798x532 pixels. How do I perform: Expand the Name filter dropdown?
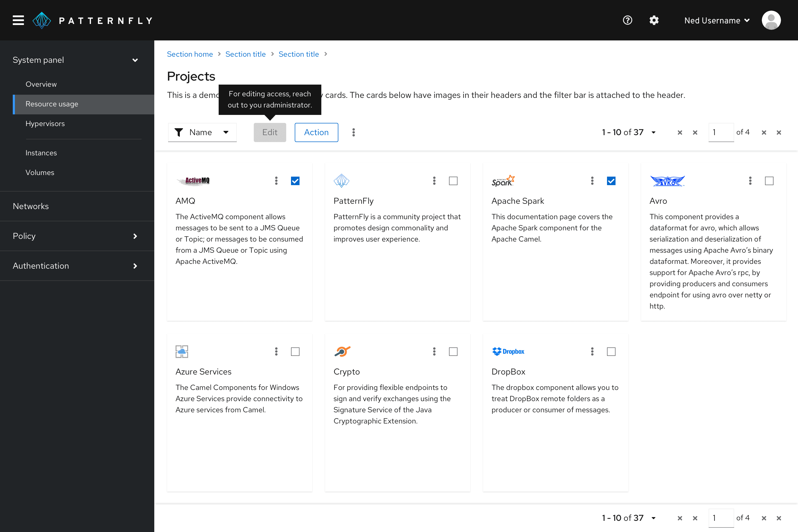pos(226,132)
